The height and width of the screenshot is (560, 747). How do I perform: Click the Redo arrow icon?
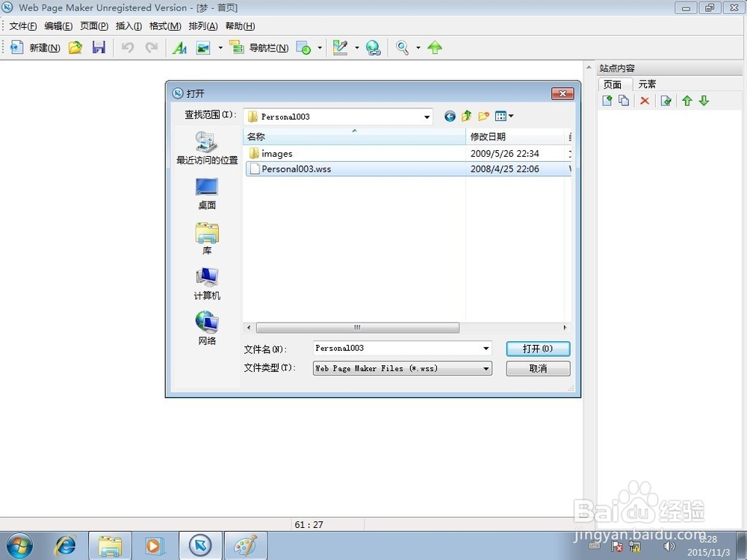[x=152, y=47]
